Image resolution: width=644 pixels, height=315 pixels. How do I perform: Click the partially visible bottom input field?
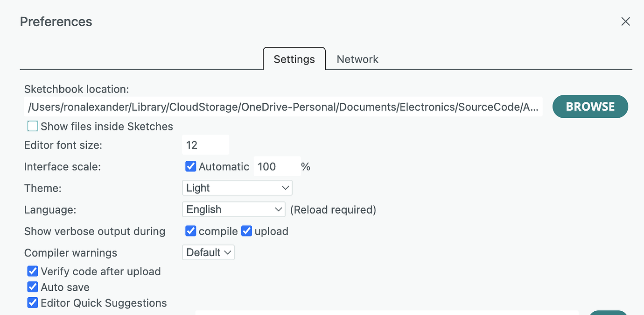(386, 312)
